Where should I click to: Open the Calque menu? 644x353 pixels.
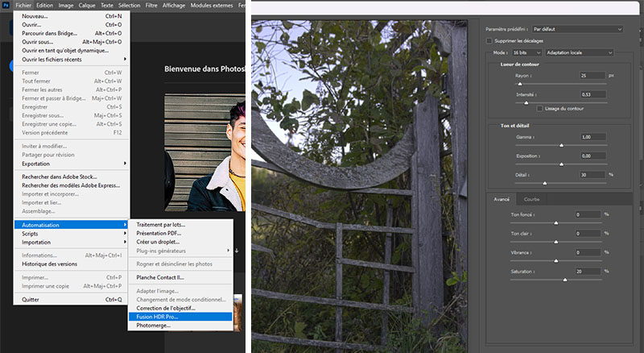pos(87,6)
